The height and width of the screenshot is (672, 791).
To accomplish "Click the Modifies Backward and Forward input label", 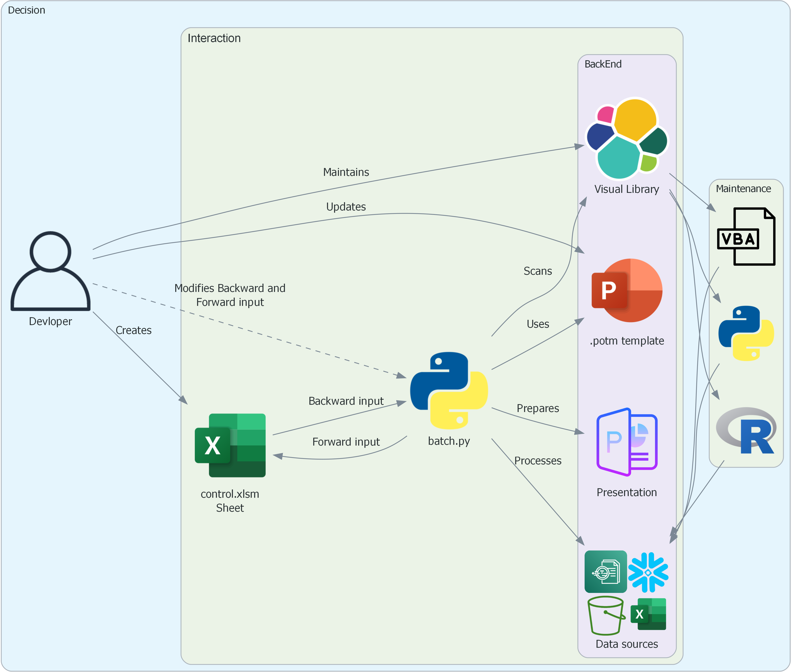I will click(230, 295).
